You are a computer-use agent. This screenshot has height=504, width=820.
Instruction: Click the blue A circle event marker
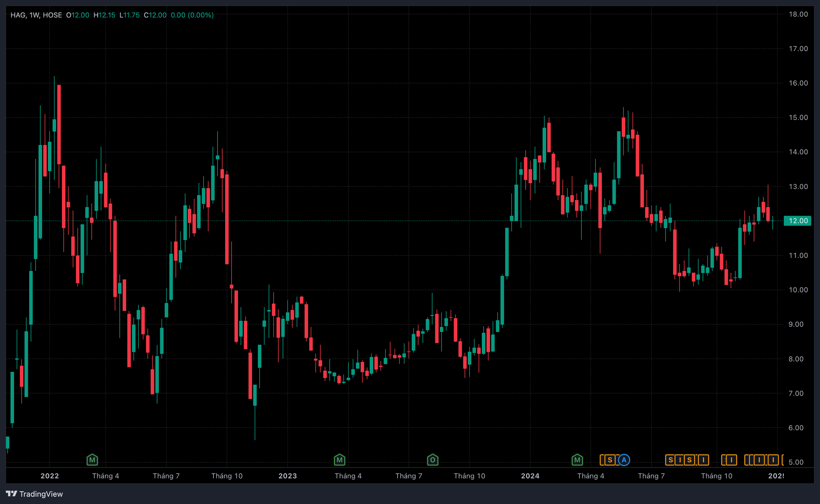click(x=624, y=460)
